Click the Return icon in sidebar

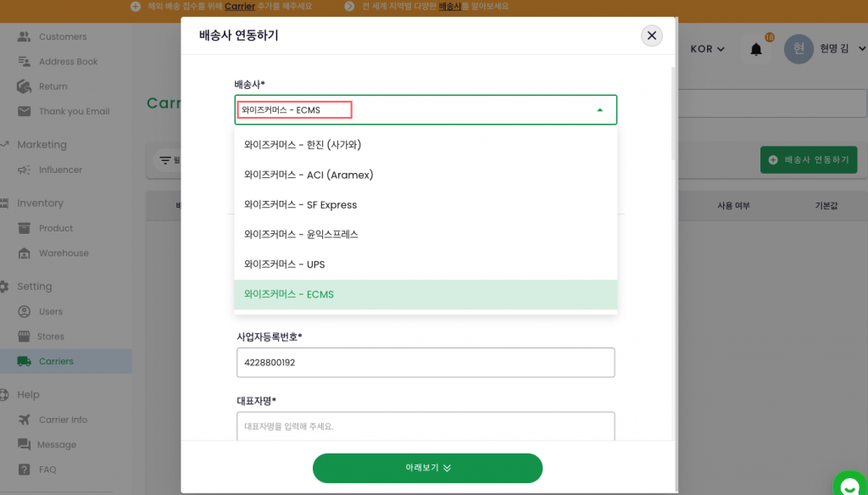click(x=24, y=86)
